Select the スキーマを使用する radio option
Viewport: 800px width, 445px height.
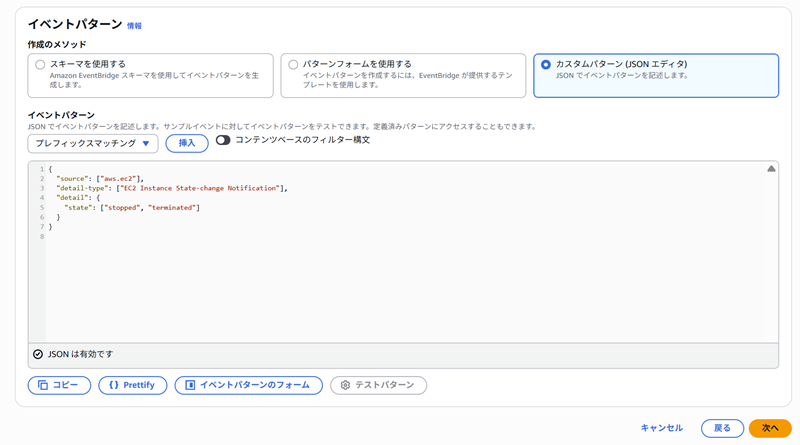click(40, 65)
